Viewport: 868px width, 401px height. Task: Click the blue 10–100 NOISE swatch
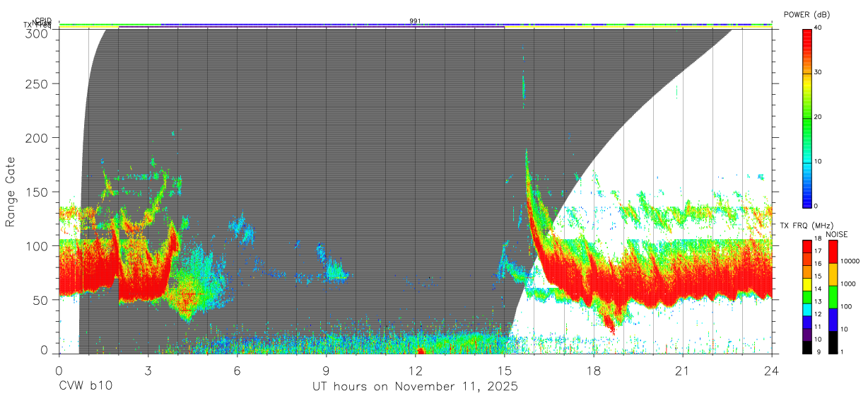click(833, 319)
